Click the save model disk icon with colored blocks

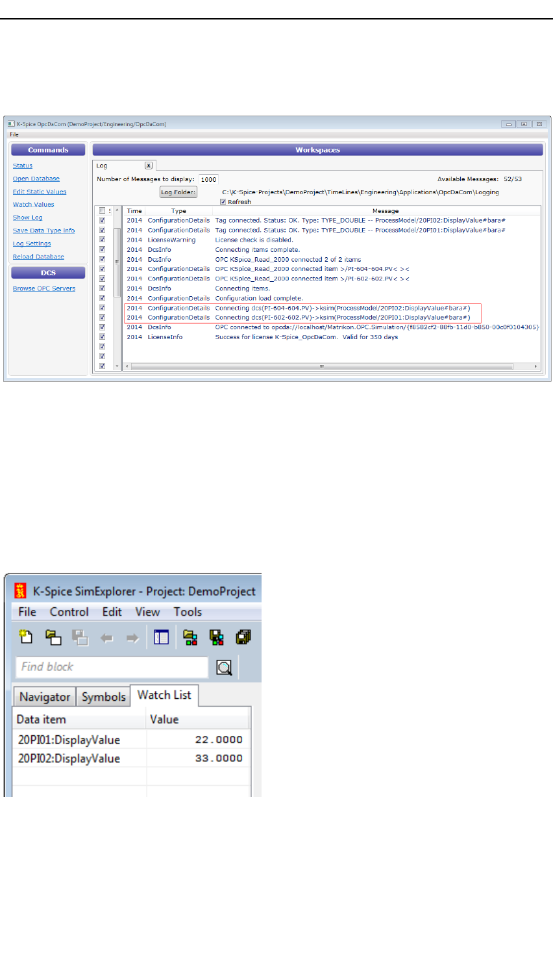(x=217, y=637)
